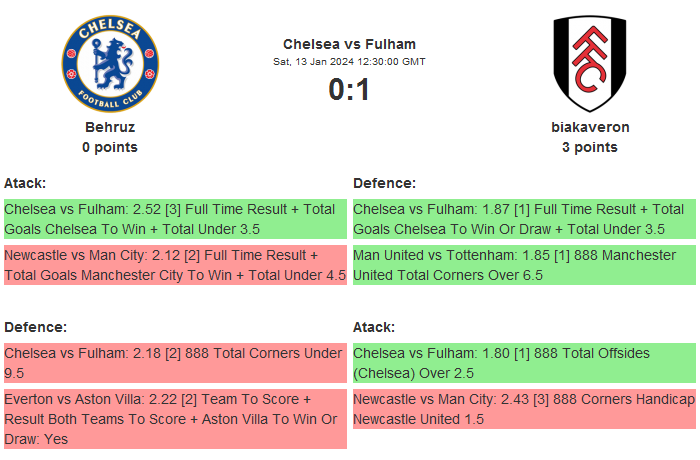Open the Chelsea vs Fulham match title
The width and height of the screenshot is (700, 460).
click(349, 44)
